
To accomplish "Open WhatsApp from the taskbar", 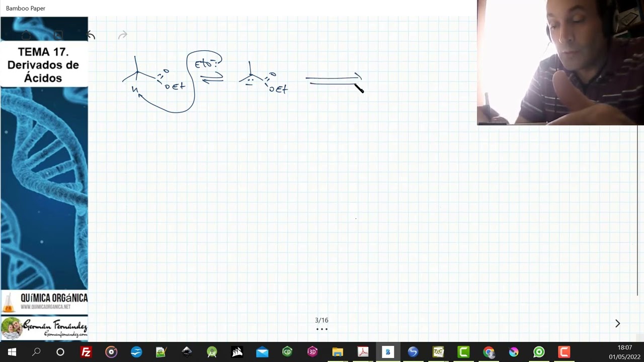I will click(539, 352).
